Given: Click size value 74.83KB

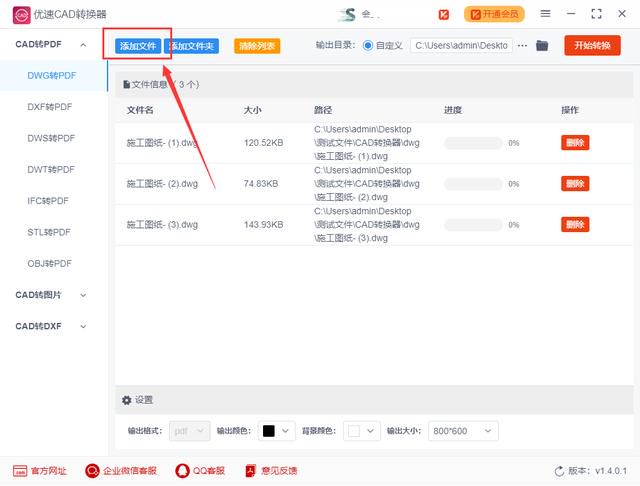Looking at the screenshot, I should 261,184.
